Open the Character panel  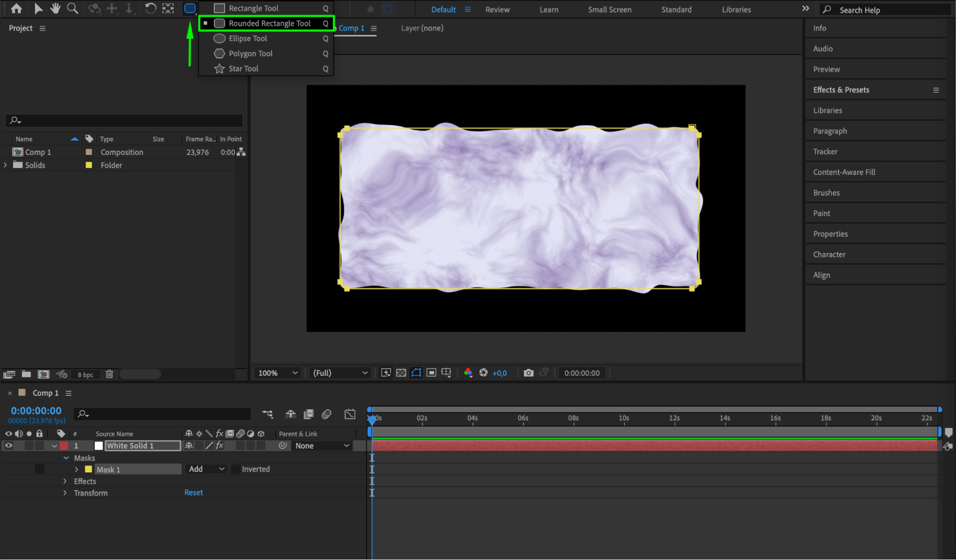pos(829,254)
